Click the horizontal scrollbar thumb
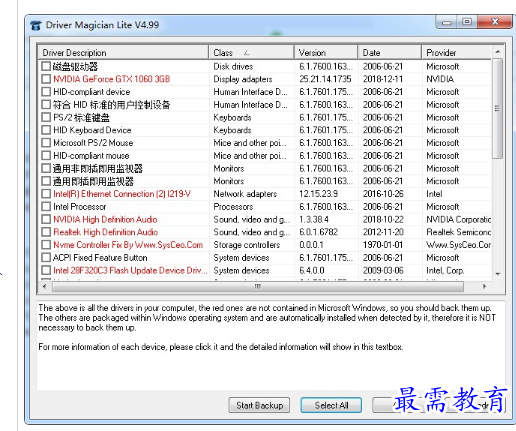 coord(258,286)
